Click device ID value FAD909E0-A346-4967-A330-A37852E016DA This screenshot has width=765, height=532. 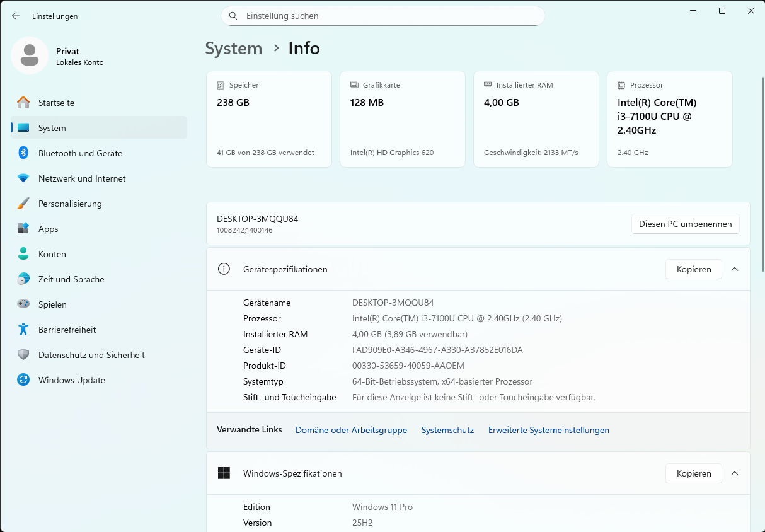coord(437,350)
